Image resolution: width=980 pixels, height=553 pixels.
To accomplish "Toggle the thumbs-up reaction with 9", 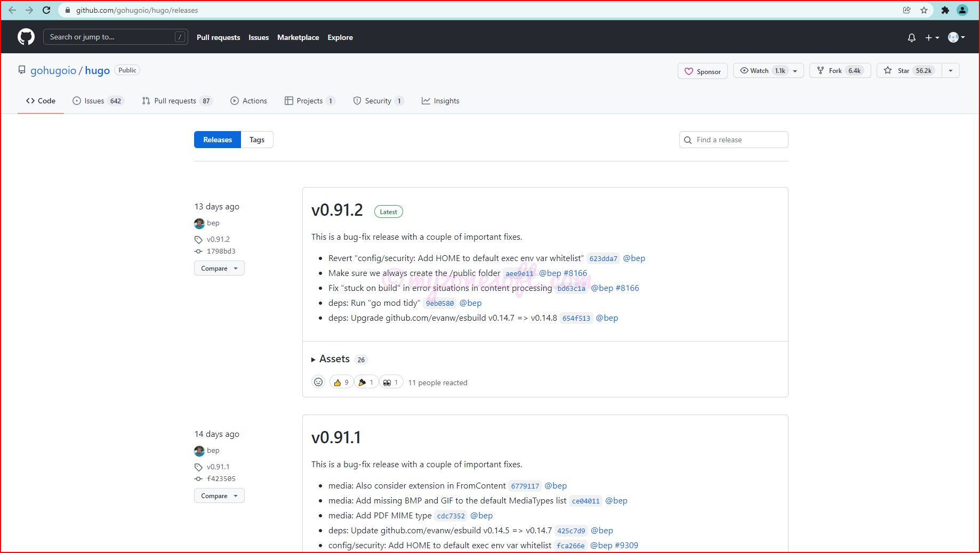I will [x=341, y=382].
